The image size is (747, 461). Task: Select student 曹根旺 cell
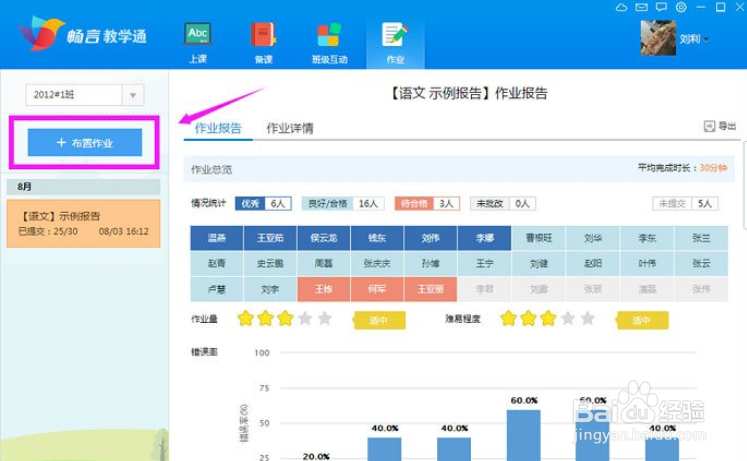point(539,238)
